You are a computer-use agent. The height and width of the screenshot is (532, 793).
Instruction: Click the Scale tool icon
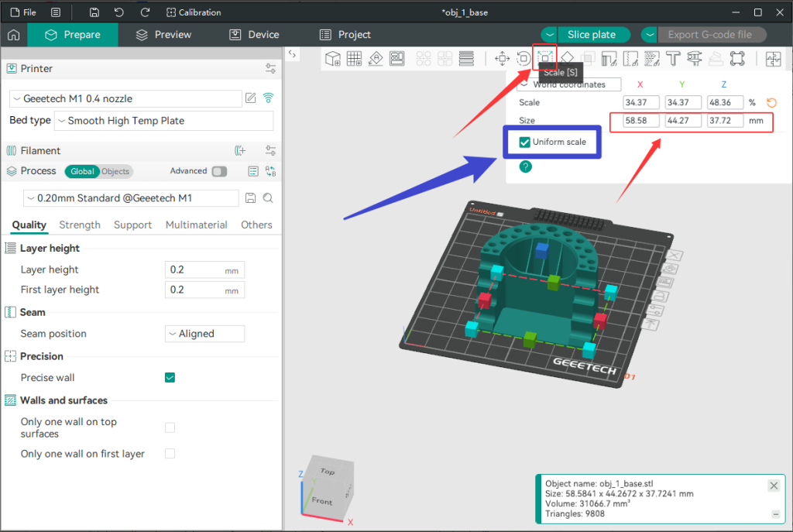tap(545, 58)
